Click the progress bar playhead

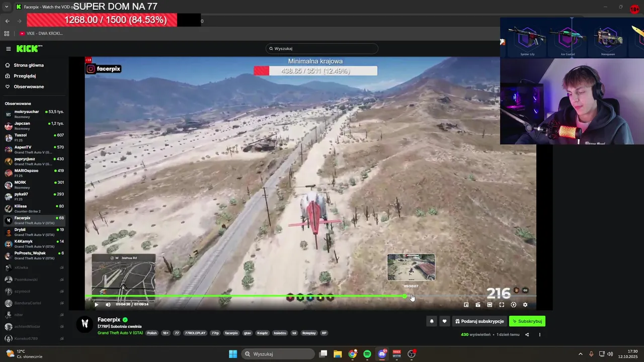click(405, 296)
